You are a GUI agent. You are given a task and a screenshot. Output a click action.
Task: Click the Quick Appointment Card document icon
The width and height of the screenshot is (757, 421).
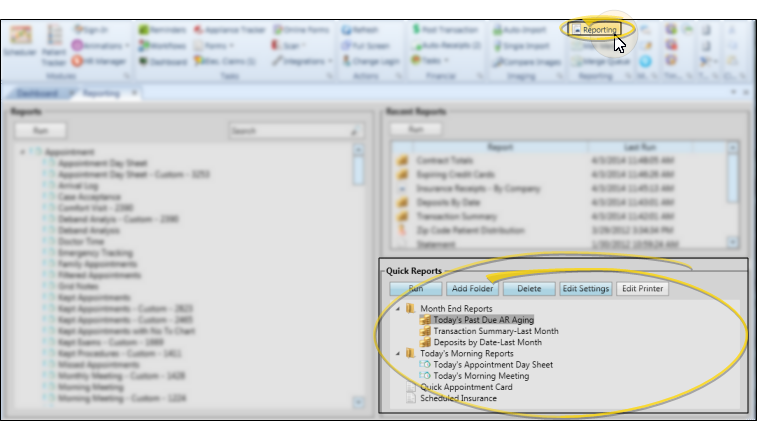411,387
